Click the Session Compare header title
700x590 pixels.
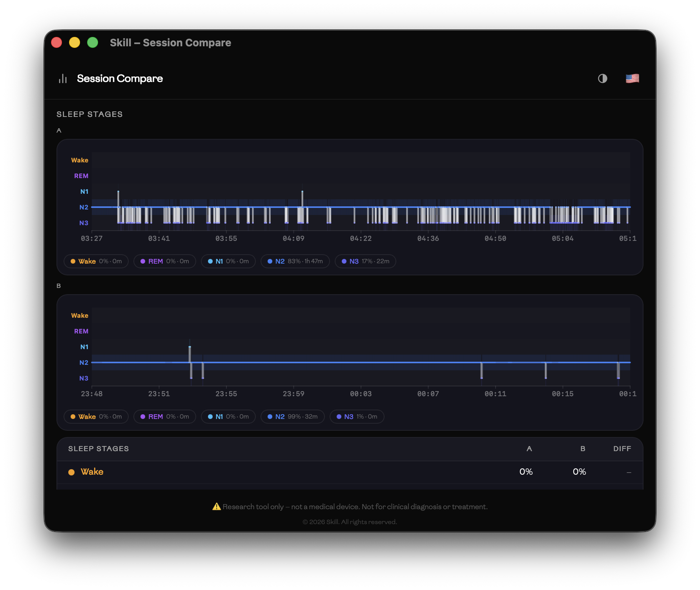coord(120,78)
